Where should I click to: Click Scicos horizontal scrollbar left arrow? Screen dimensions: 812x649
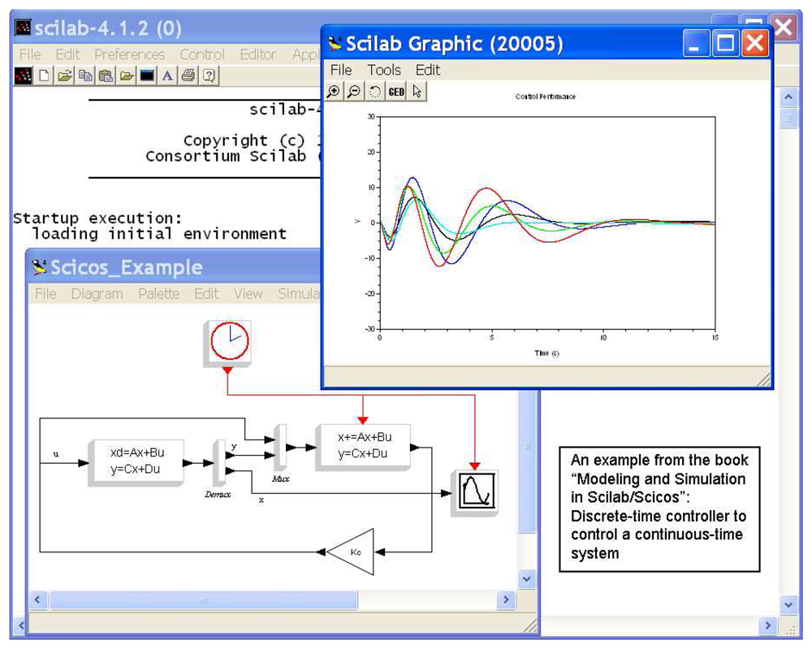point(37,599)
